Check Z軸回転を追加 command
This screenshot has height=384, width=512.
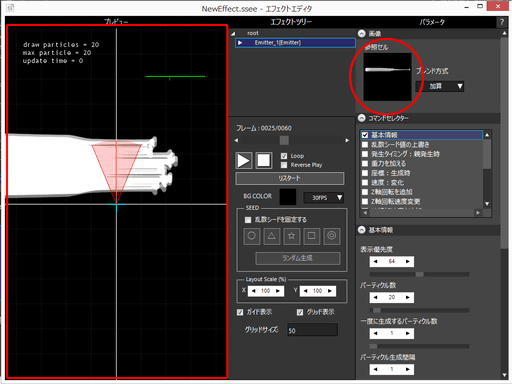pyautogui.click(x=365, y=192)
